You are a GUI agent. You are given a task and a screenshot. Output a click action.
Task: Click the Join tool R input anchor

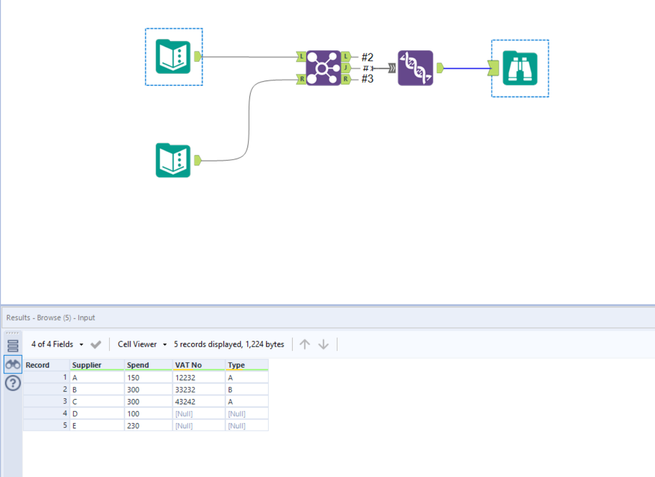[301, 79]
